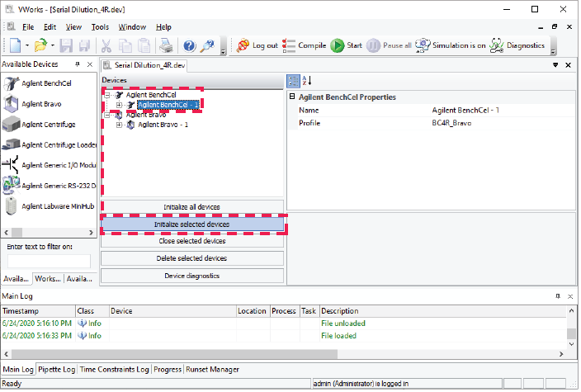The height and width of the screenshot is (392, 581).
Task: Click the Pause all toolbar button
Action: pyautogui.click(x=389, y=45)
